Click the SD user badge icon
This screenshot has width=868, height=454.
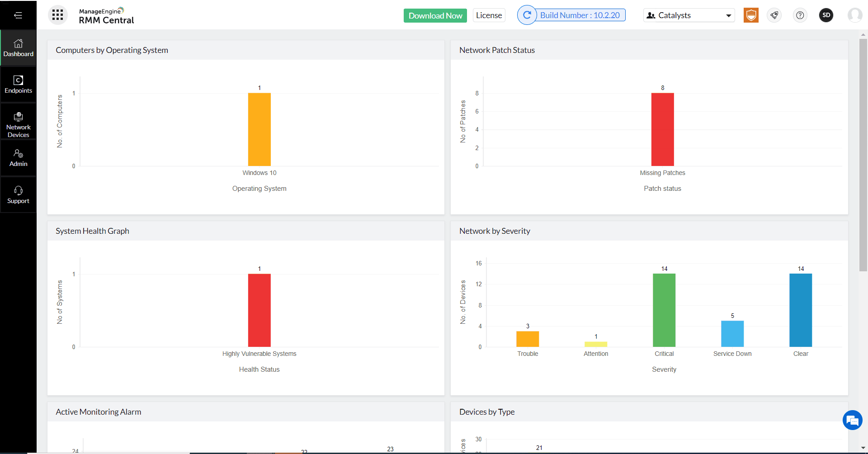[x=826, y=15]
